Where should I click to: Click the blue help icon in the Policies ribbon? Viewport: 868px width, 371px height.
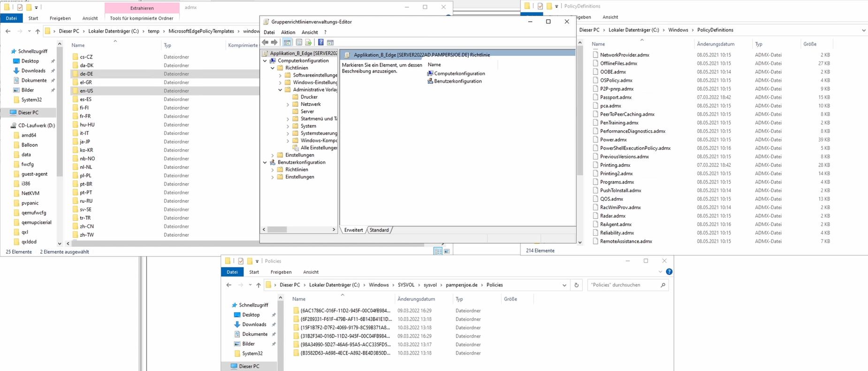coord(669,272)
